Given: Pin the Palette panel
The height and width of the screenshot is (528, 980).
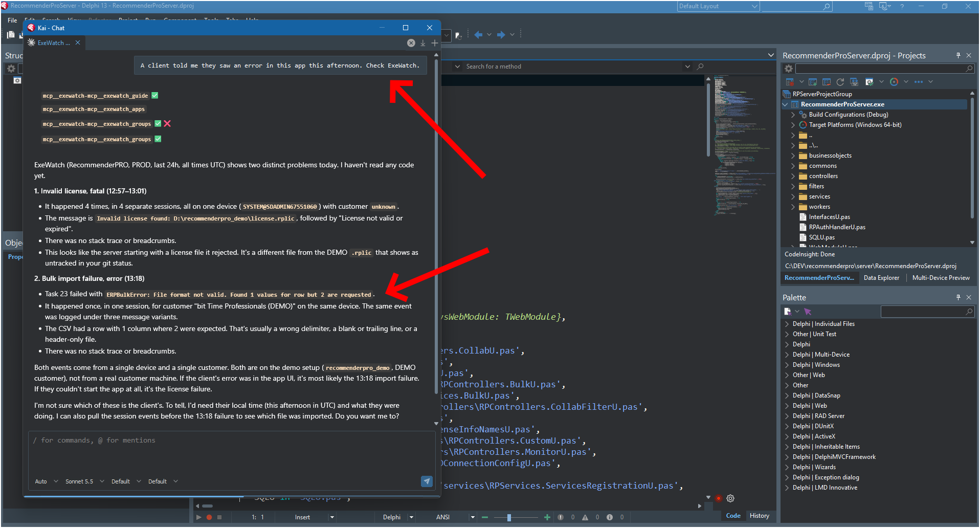Looking at the screenshot, I should [x=958, y=297].
